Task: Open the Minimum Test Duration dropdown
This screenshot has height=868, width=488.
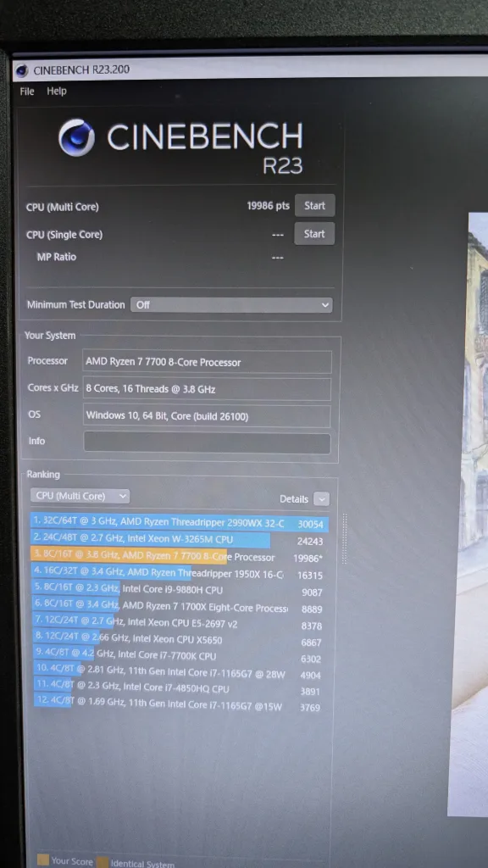Action: [231, 304]
